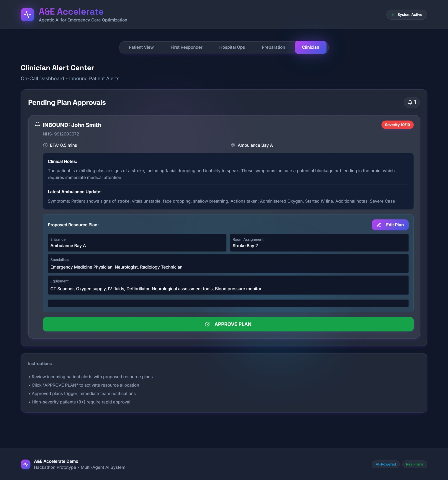Click the Edit Plan button

point(390,225)
